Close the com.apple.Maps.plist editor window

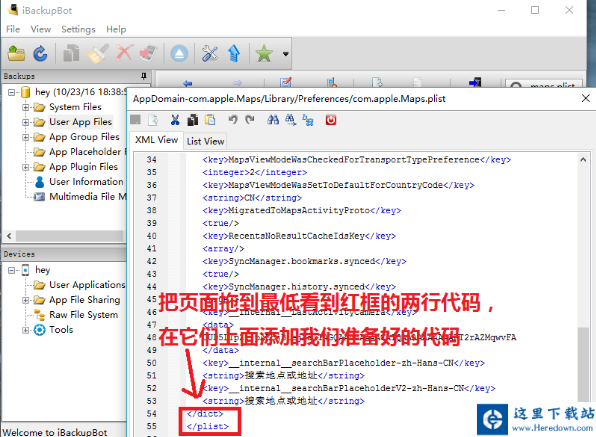point(585,98)
